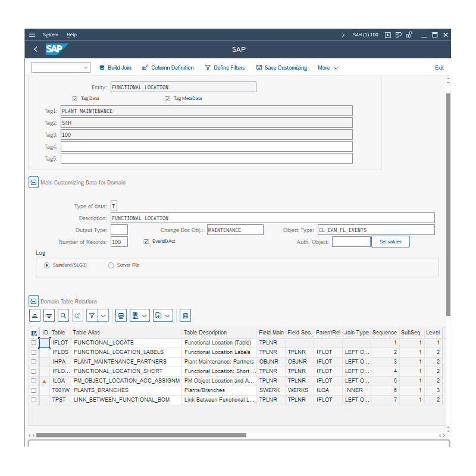Image resolution: width=476 pixels, height=476 pixels.
Task: Expand the More menu in toolbar
Action: (328, 68)
